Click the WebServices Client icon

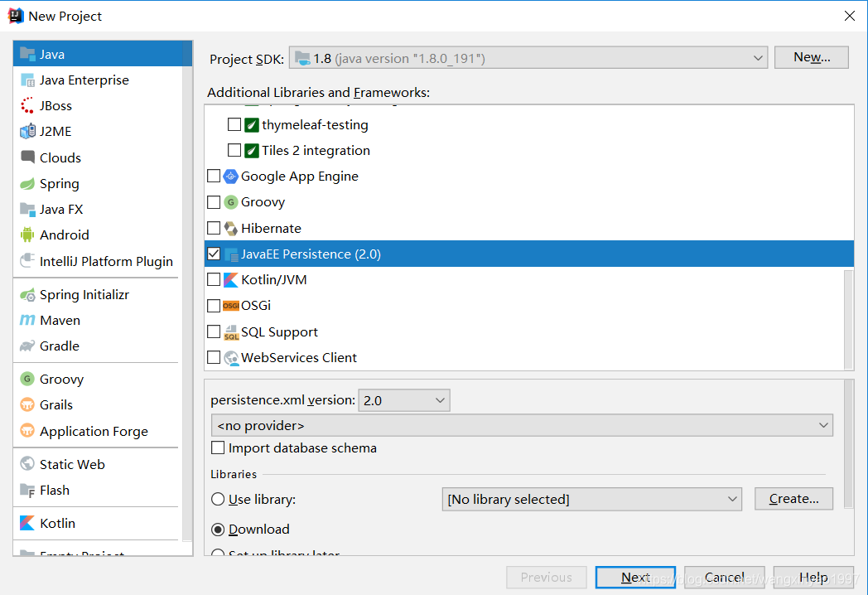pos(231,358)
